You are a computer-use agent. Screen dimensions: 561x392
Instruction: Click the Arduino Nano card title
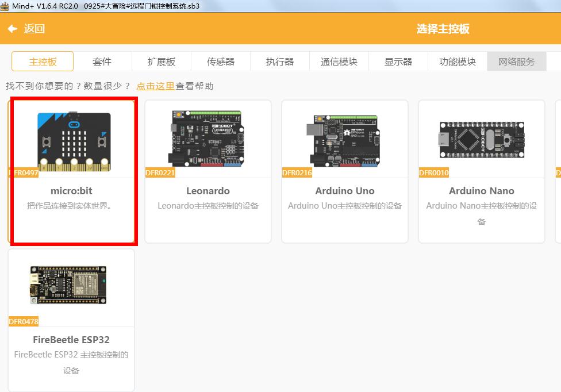pos(482,191)
